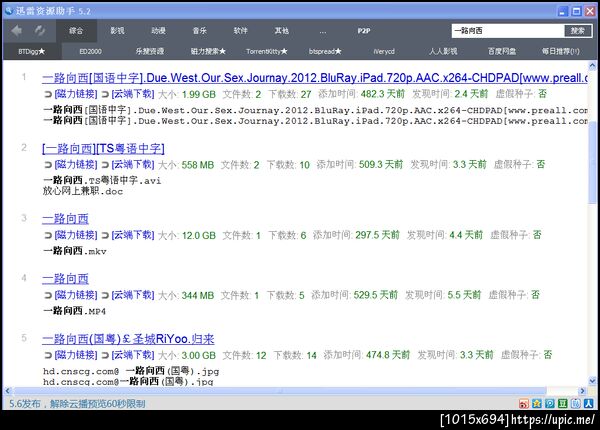Select the 每日推荐(!!) source tab
600x430 pixels.
click(x=561, y=51)
